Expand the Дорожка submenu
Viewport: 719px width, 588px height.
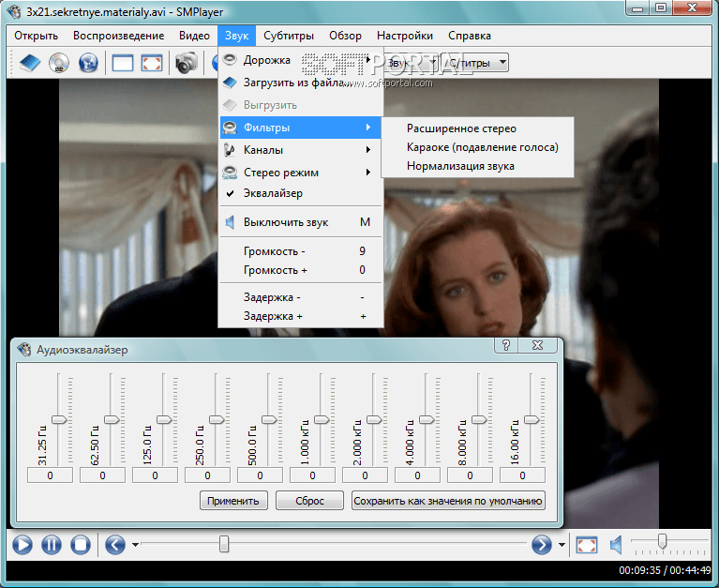click(301, 60)
